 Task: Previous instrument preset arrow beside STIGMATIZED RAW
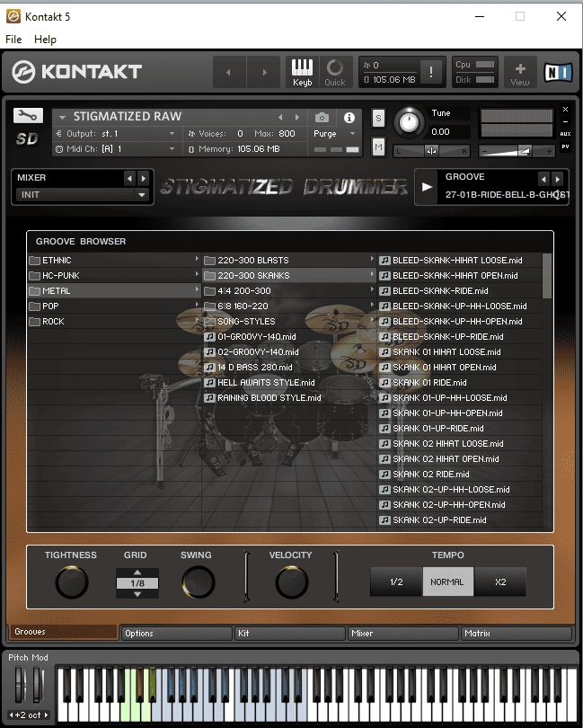pos(280,118)
